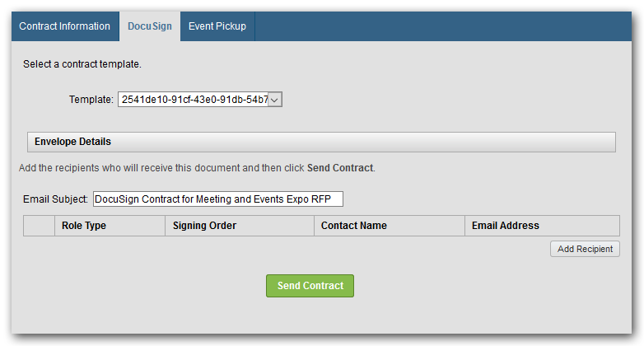
Task: Switch to the Contract Information tab
Action: [x=64, y=26]
